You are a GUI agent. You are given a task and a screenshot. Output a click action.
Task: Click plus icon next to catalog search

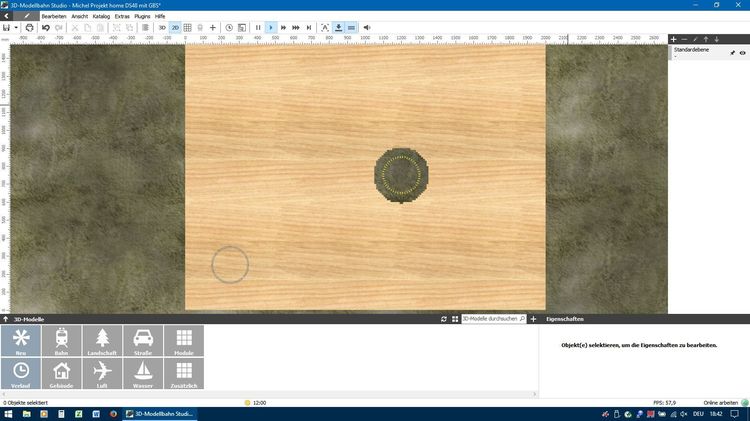[x=533, y=319]
